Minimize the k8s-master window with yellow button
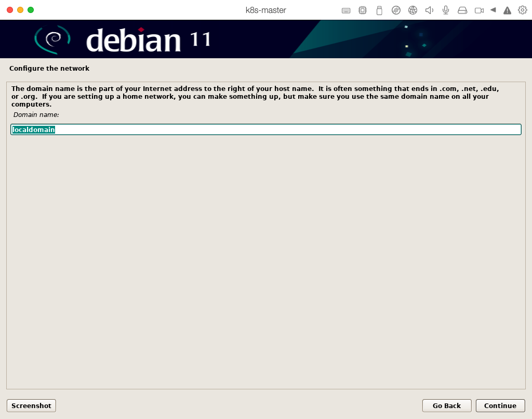 coord(20,10)
